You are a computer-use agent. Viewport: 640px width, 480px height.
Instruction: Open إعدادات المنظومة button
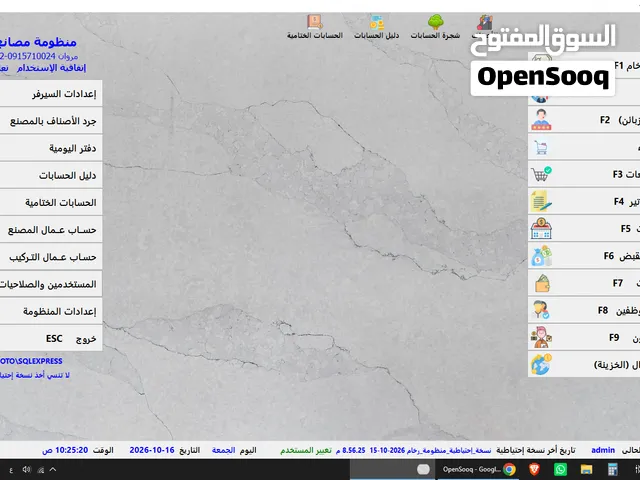(x=51, y=311)
